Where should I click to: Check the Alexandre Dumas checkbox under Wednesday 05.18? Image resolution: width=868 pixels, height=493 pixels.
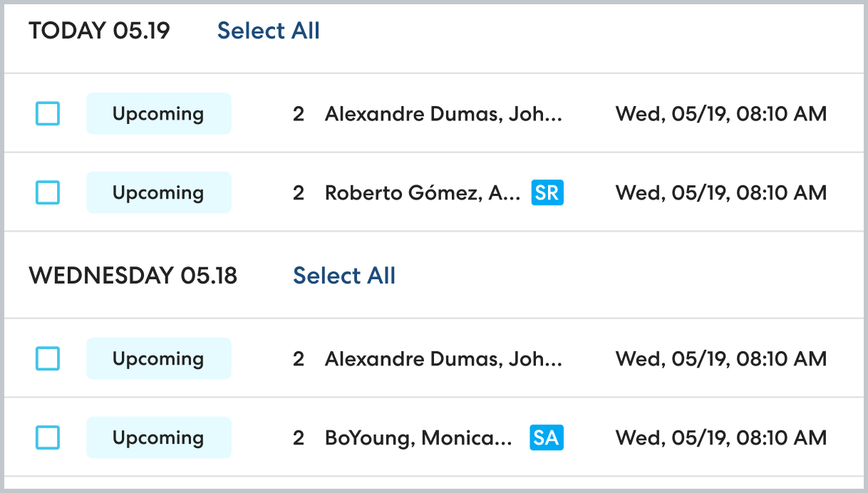tap(48, 358)
